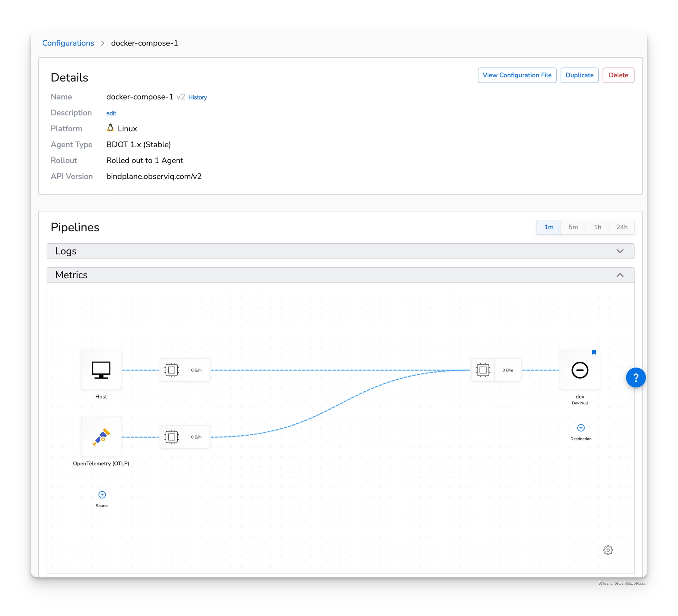Select the dev Dev Null destination node
This screenshot has width=678, height=616.
579,370
